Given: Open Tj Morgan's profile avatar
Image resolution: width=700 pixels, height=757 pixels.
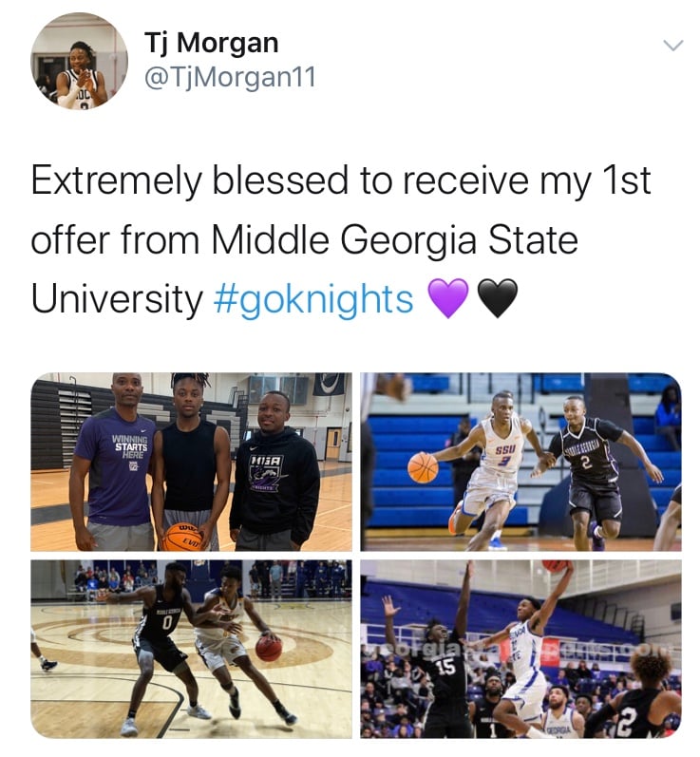Looking at the screenshot, I should [x=79, y=61].
